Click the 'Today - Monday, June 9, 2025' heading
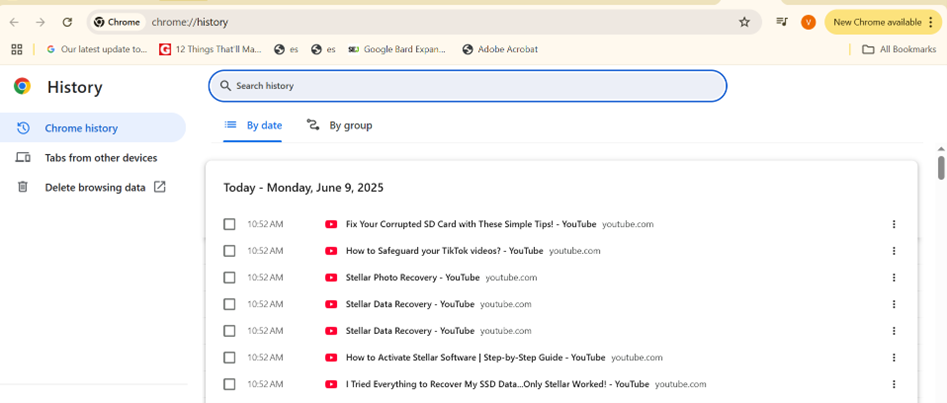 (x=303, y=187)
